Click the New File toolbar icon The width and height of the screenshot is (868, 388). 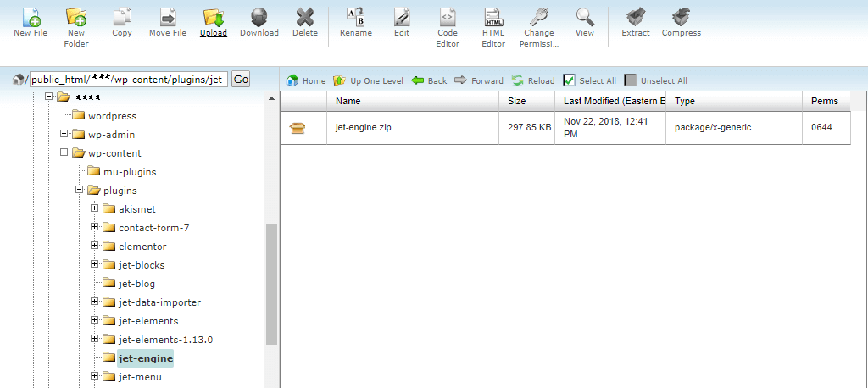pyautogui.click(x=31, y=17)
